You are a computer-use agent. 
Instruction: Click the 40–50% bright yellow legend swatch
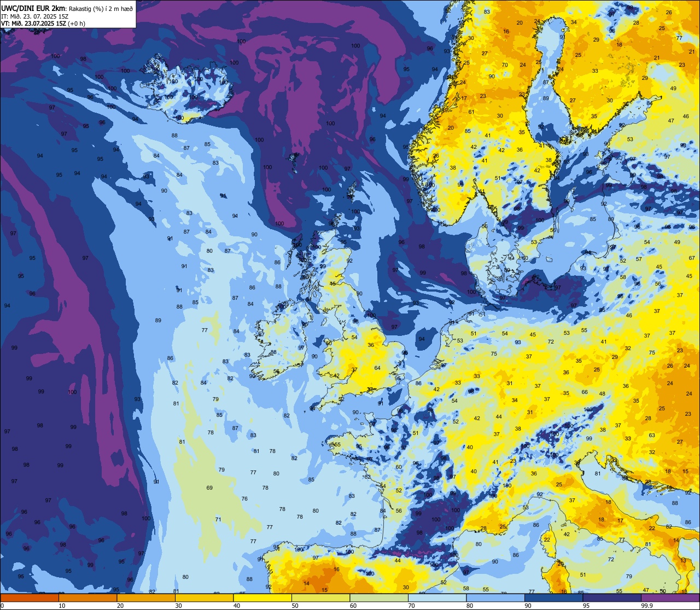(x=262, y=598)
